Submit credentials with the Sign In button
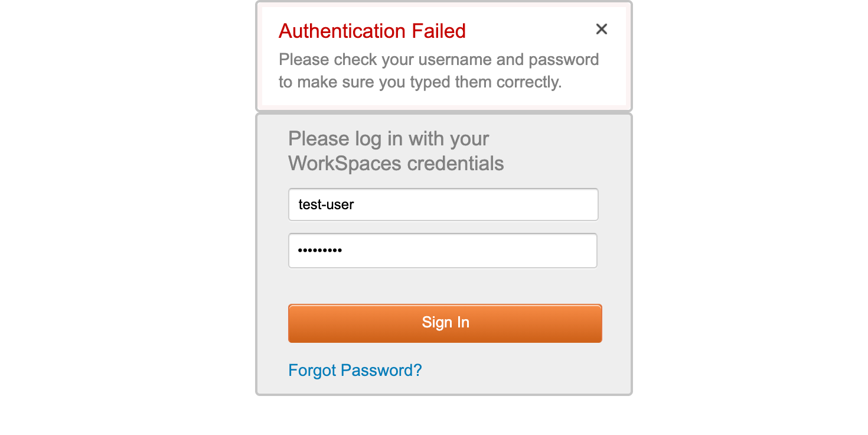 pos(445,323)
